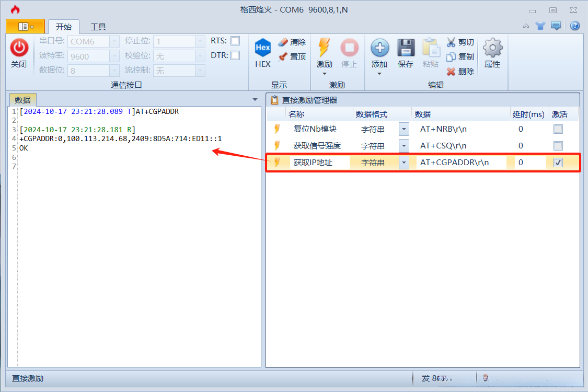Expand the arrow below 添加 button

(x=379, y=74)
